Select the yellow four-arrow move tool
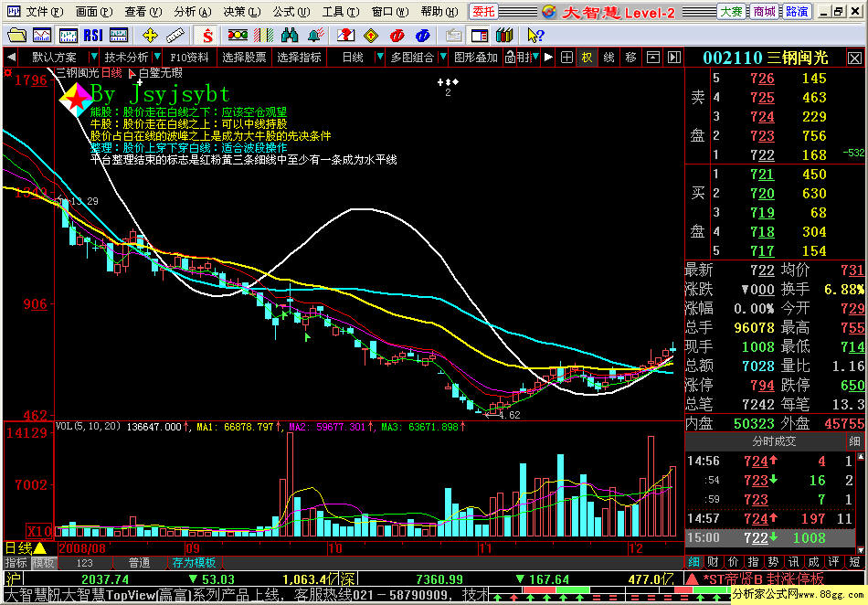This screenshot has width=868, height=605. coord(150,36)
